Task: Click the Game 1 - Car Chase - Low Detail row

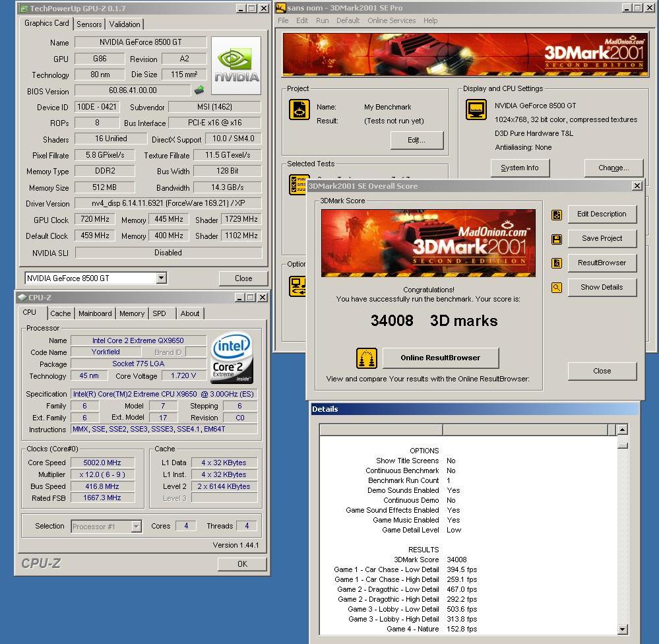Action: pos(405,569)
